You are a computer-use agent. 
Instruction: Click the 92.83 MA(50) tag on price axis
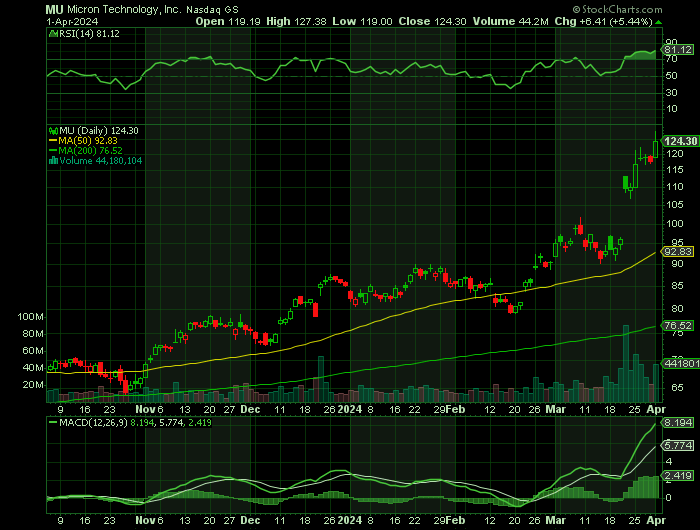coord(678,251)
